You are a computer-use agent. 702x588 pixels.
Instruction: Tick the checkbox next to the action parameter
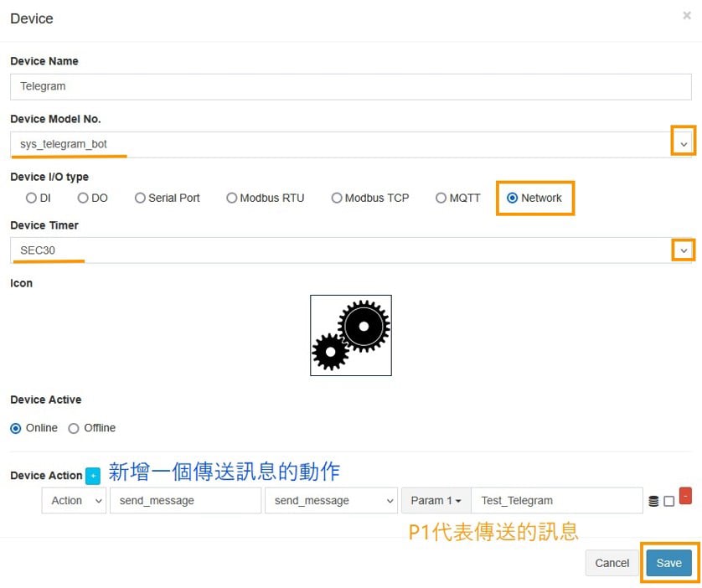click(x=668, y=501)
